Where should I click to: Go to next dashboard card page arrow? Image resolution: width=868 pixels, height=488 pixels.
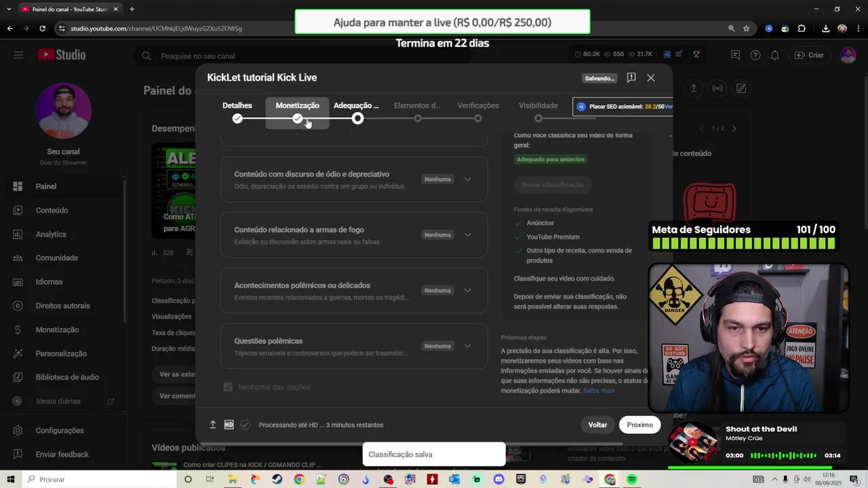click(734, 128)
